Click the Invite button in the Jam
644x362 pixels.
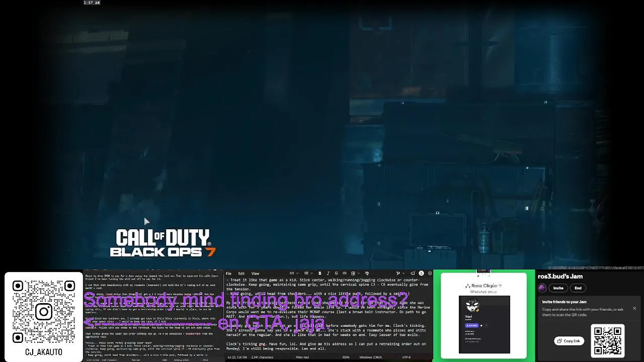click(558, 288)
